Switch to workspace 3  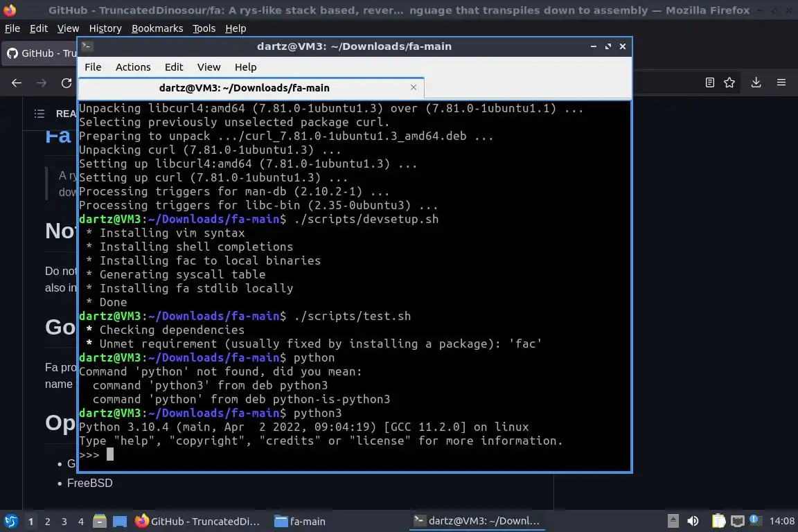(64, 522)
